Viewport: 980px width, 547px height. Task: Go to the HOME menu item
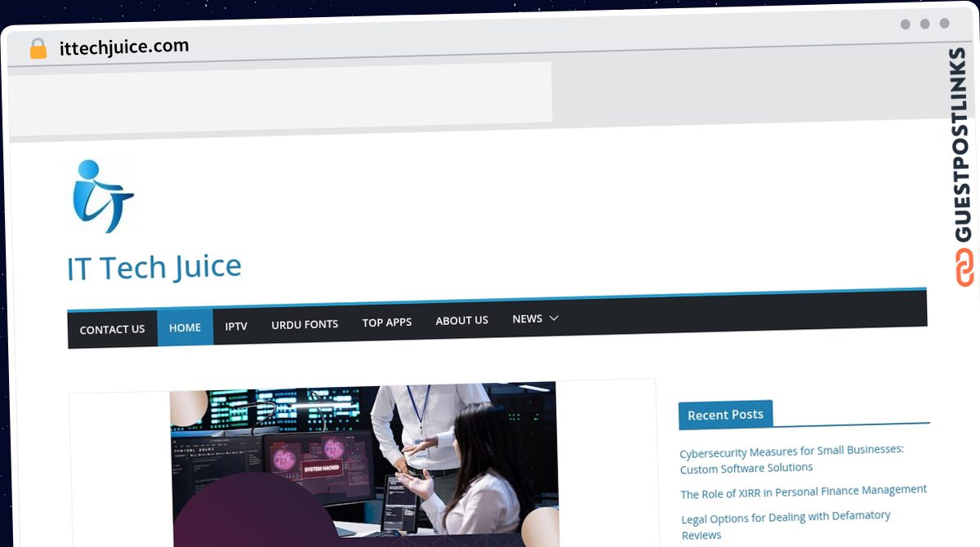185,327
